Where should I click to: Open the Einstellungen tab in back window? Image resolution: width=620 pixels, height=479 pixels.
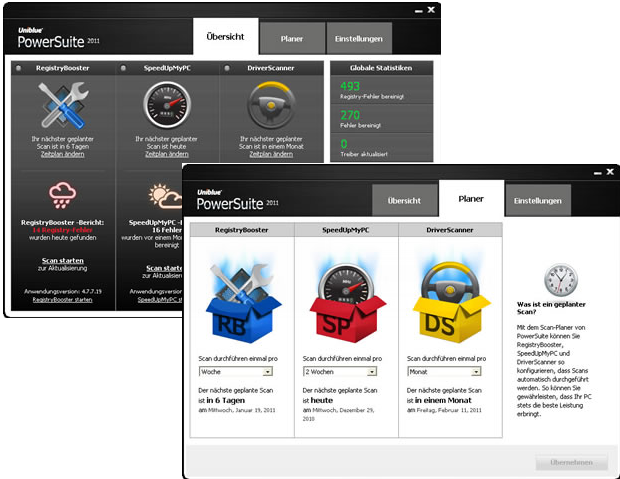point(359,38)
